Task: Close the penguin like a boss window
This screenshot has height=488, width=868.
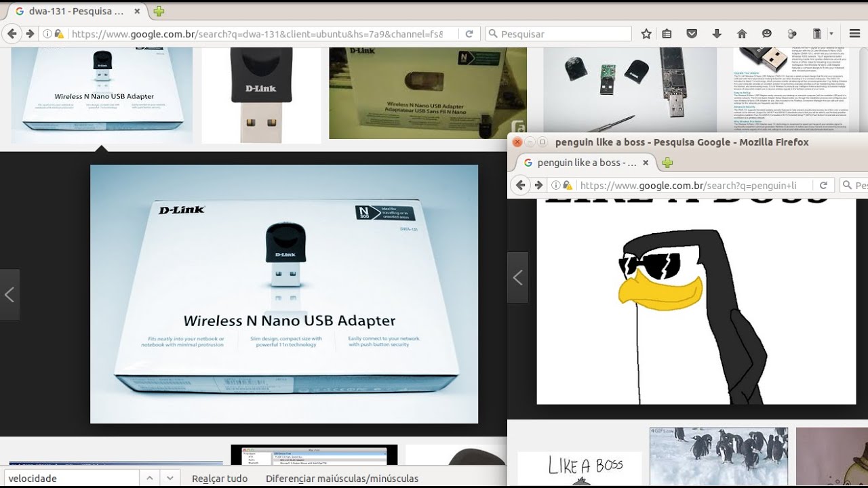Action: (x=517, y=142)
